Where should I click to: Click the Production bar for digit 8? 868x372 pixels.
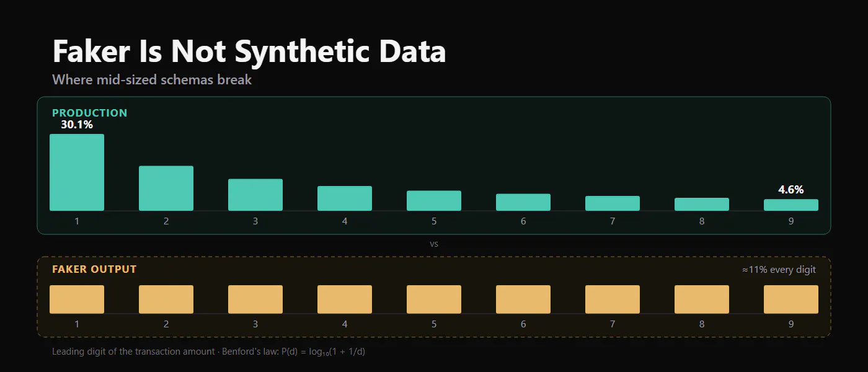pyautogui.click(x=702, y=205)
